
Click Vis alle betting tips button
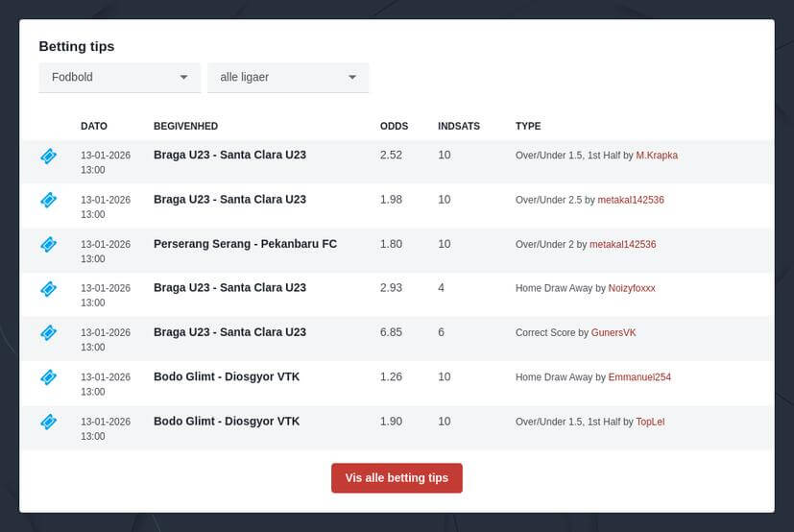click(x=397, y=478)
